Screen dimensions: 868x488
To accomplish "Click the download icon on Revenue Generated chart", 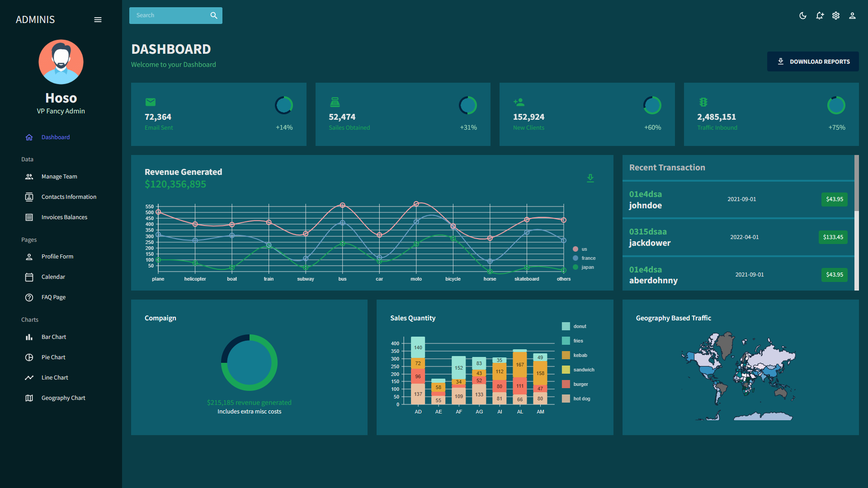I will [590, 178].
